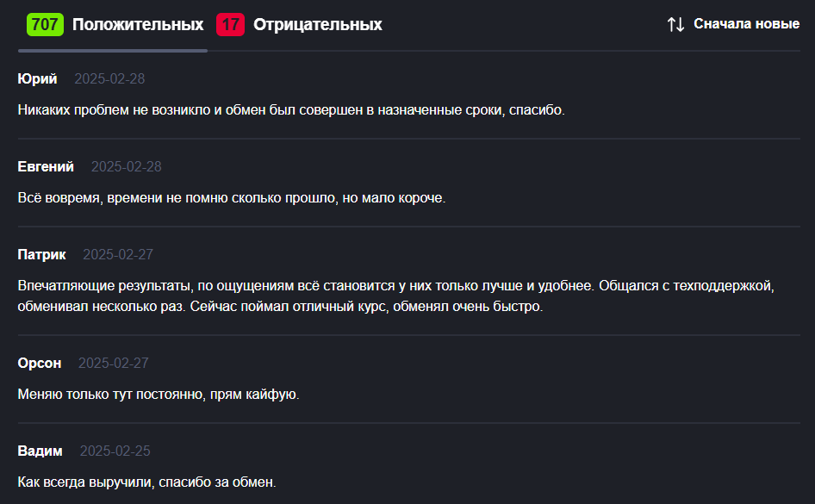Viewport: 815px width, 504px height.
Task: Click the date 2025-02-25 beside Вадим
Action: click(x=115, y=451)
